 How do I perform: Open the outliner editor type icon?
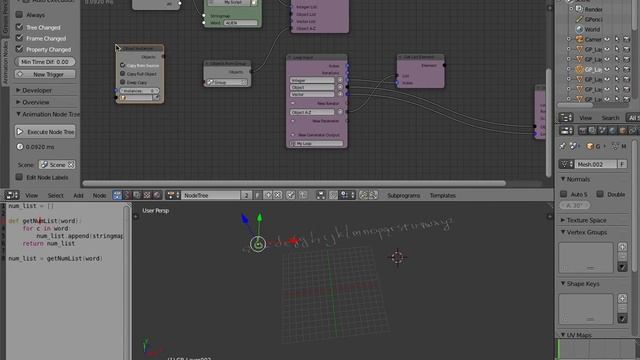tap(566, 118)
